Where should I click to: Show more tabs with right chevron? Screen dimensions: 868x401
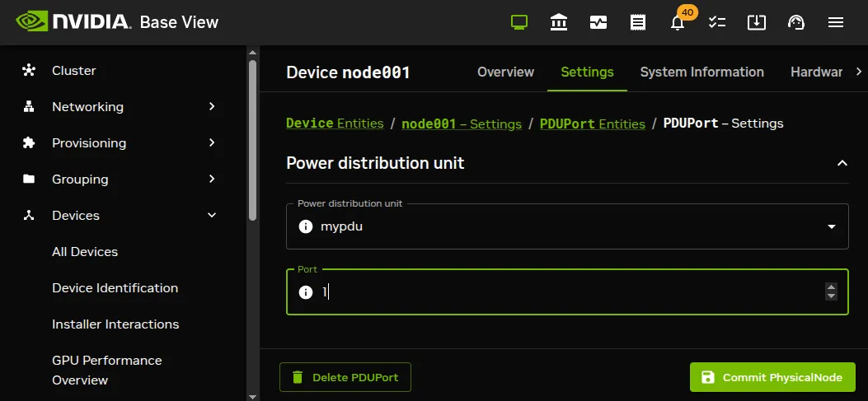click(859, 72)
